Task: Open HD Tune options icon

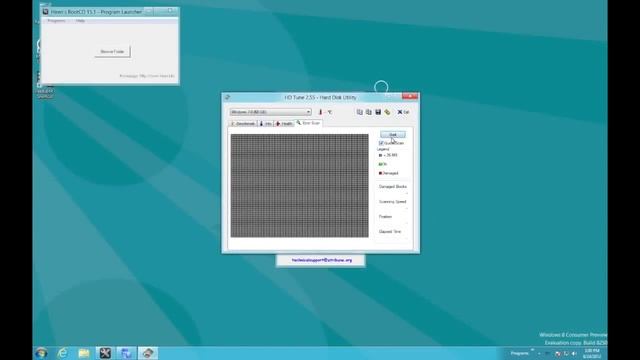Action: pyautogui.click(x=387, y=112)
